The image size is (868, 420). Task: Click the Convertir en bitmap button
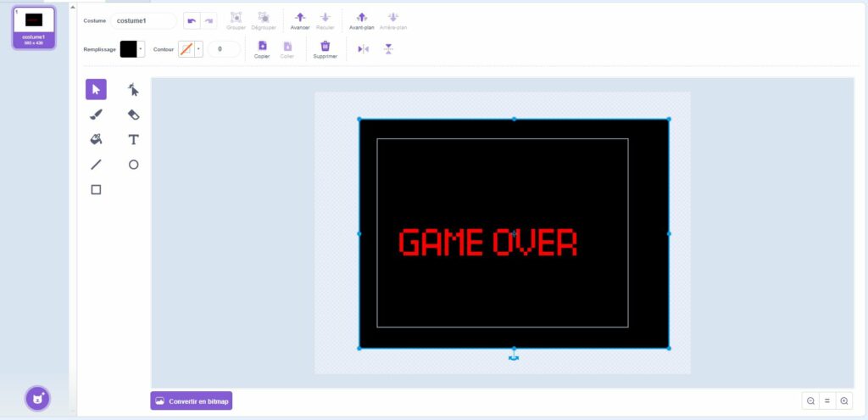(x=192, y=400)
